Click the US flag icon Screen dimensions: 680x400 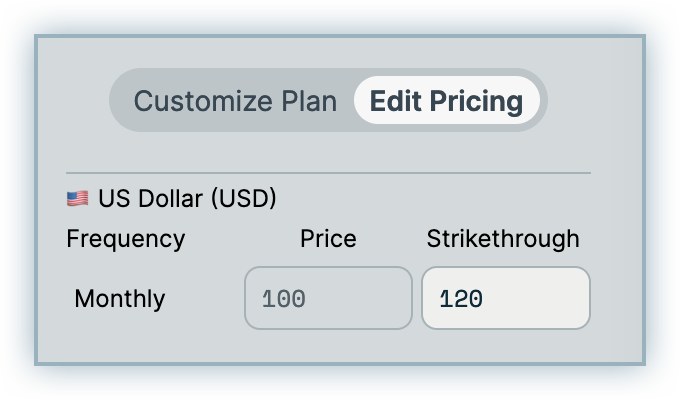click(x=77, y=199)
